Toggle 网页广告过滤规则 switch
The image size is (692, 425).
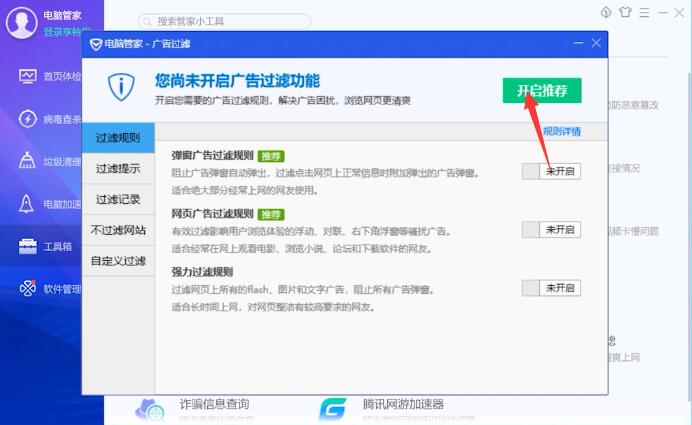[551, 229]
